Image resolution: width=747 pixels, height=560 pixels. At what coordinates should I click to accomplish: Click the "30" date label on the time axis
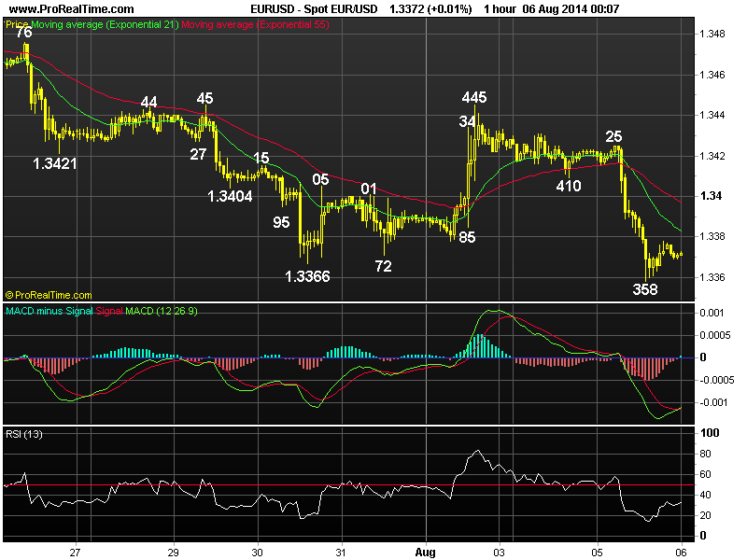(x=258, y=553)
